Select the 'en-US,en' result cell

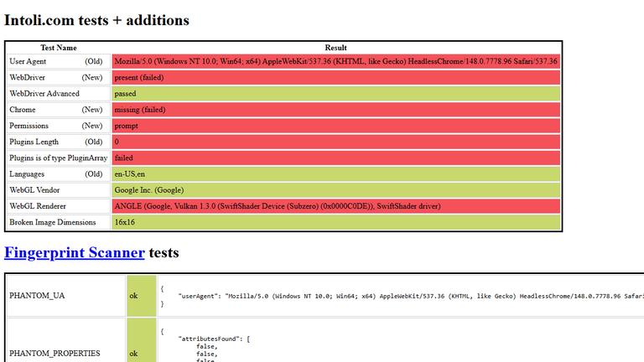tap(336, 174)
